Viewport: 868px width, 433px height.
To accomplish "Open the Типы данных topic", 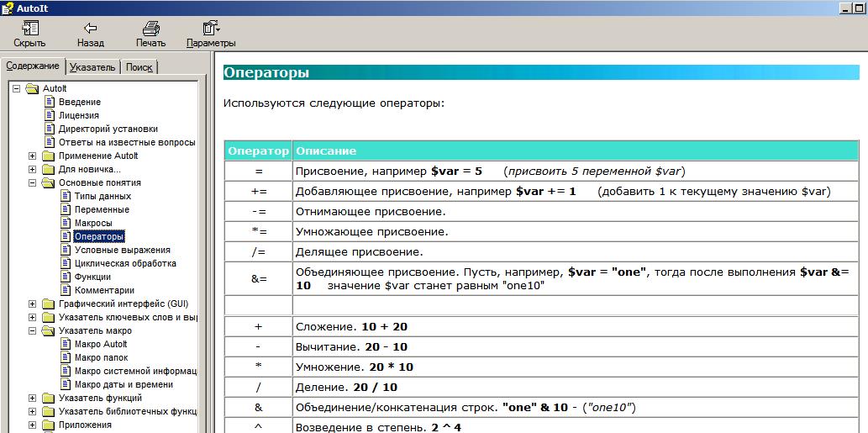I will click(103, 196).
